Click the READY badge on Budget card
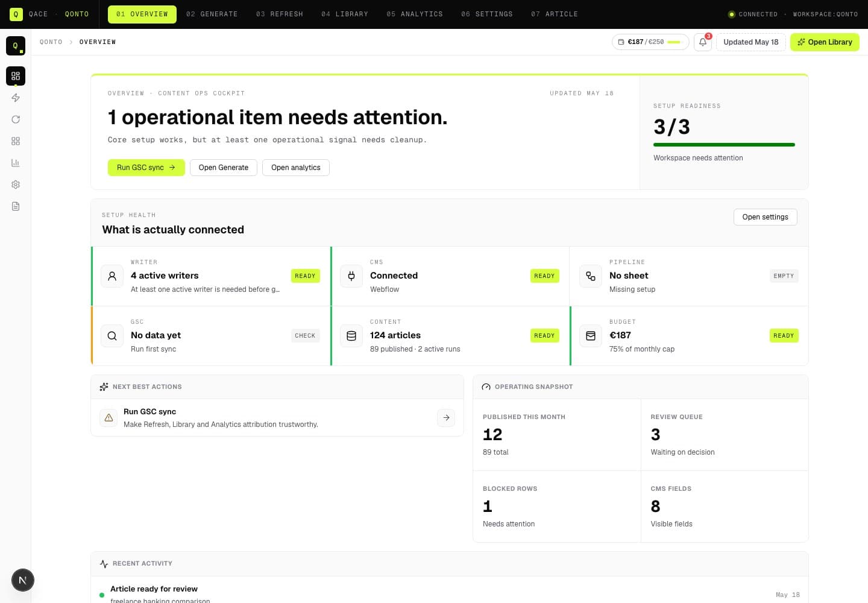This screenshot has width=868, height=603. click(784, 336)
